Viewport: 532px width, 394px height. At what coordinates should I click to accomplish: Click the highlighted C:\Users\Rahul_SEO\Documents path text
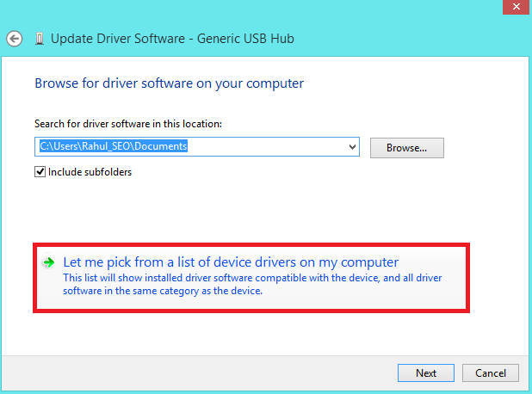pos(114,146)
